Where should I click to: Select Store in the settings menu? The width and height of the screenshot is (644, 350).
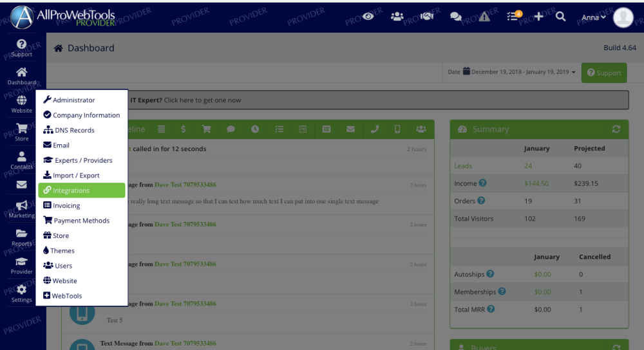82,235
